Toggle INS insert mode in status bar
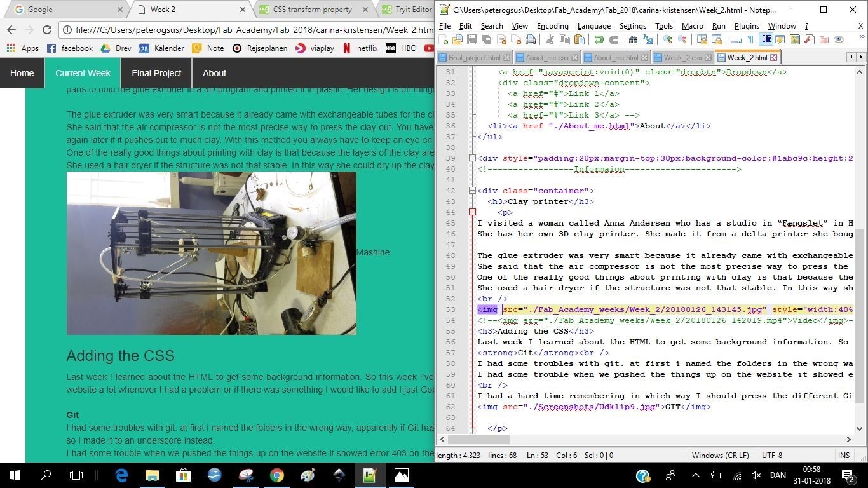868x488 pixels. coord(844,456)
